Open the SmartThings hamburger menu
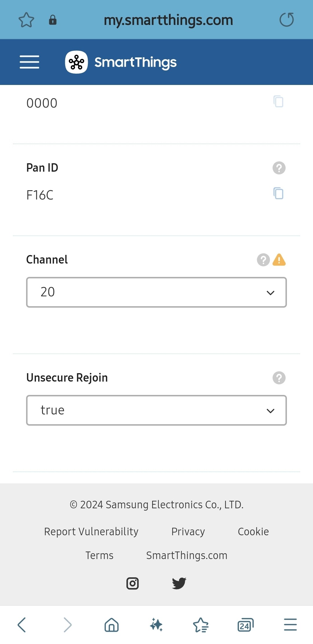Viewport: 313px width, 644px height. (x=29, y=62)
